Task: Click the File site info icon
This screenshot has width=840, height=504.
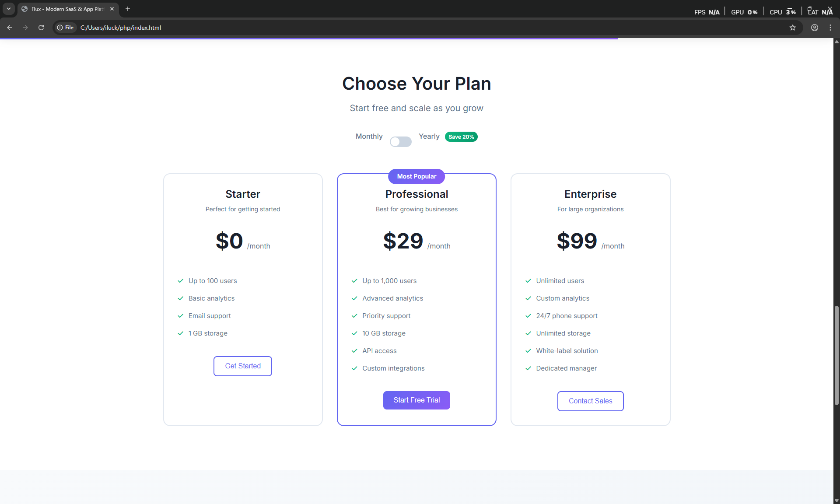Action: click(x=66, y=28)
